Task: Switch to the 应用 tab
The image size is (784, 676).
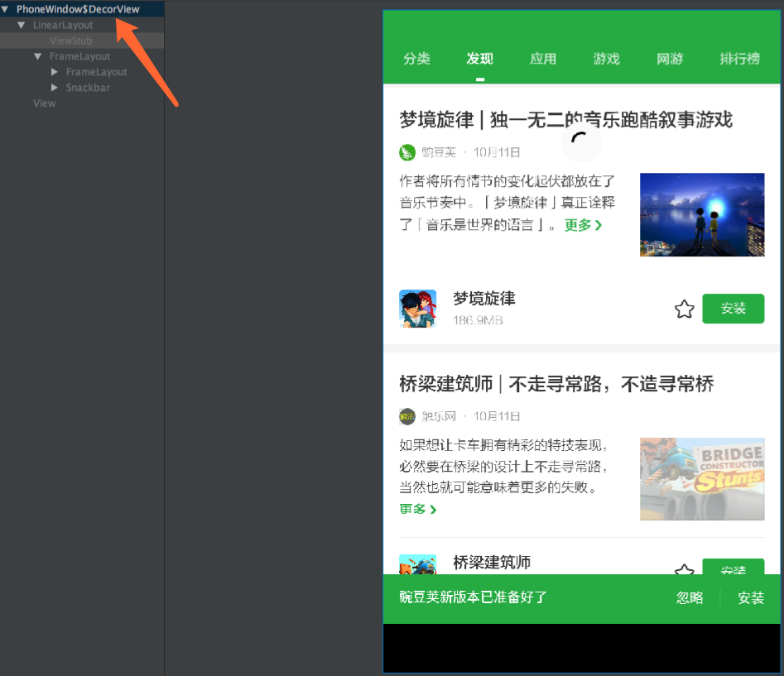Action: coord(543,59)
